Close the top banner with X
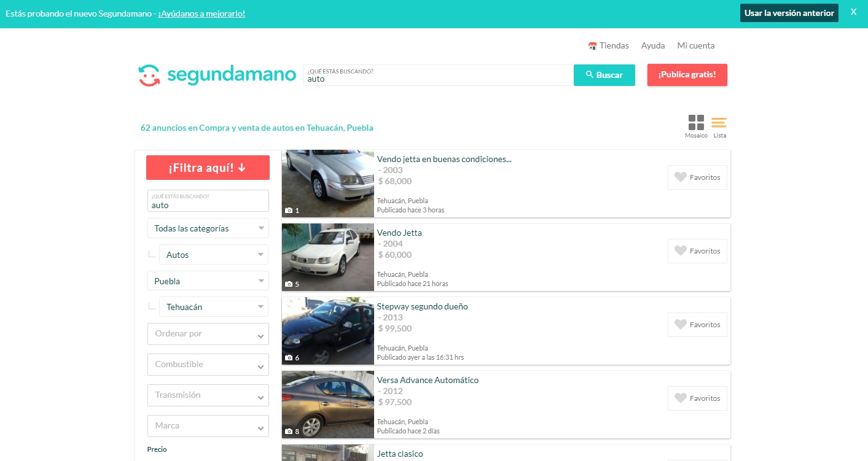This screenshot has width=868, height=461. (853, 12)
